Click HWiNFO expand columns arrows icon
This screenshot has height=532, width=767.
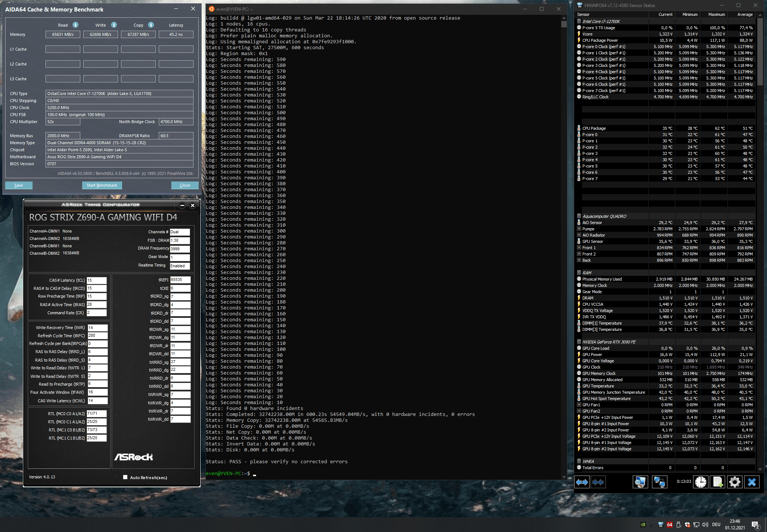click(582, 482)
